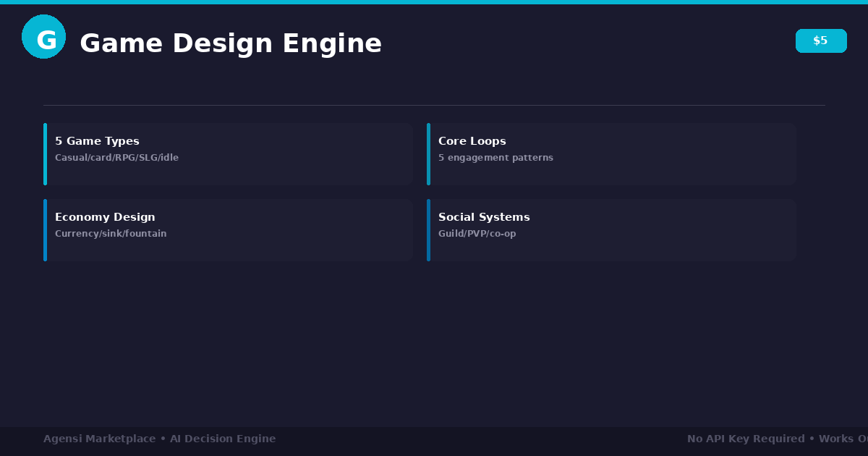Open the Social Systems card

coord(611,230)
